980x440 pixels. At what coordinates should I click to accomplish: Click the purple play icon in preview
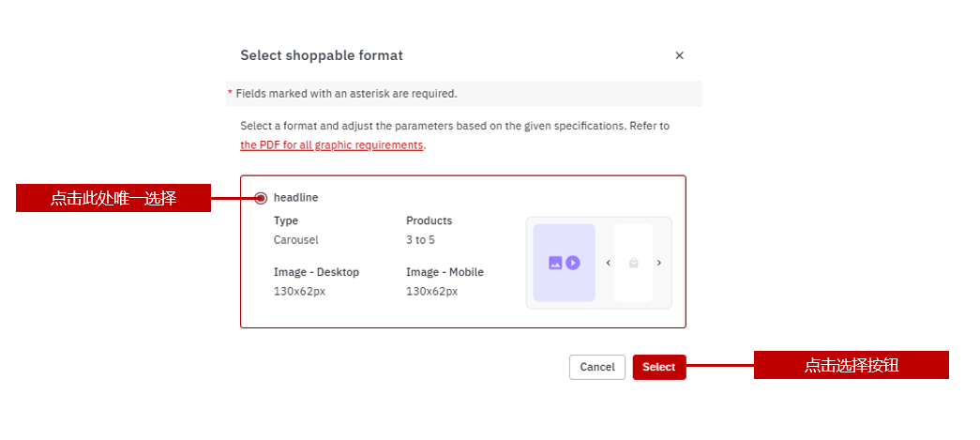click(573, 264)
